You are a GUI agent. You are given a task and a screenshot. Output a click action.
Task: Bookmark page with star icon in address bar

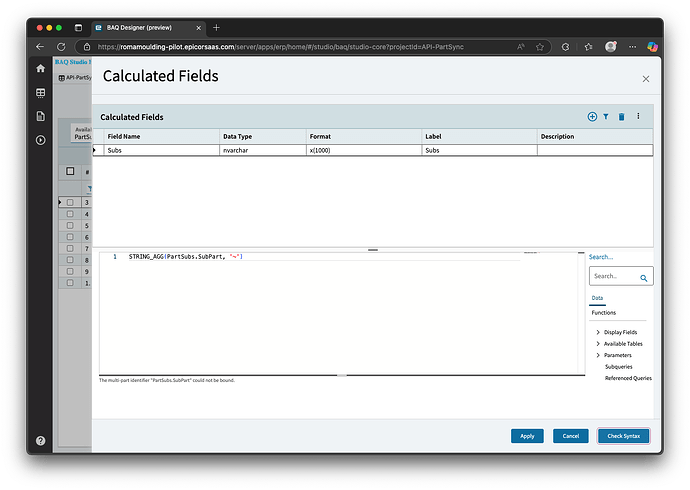(x=540, y=47)
